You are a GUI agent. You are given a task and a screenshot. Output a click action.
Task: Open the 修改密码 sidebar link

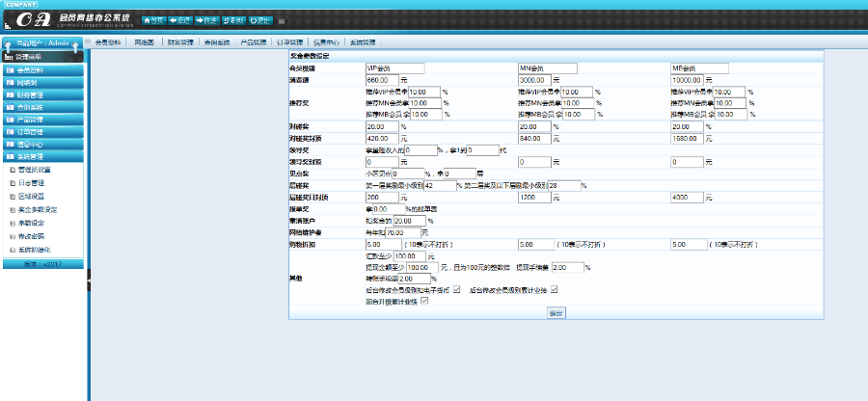pos(31,236)
